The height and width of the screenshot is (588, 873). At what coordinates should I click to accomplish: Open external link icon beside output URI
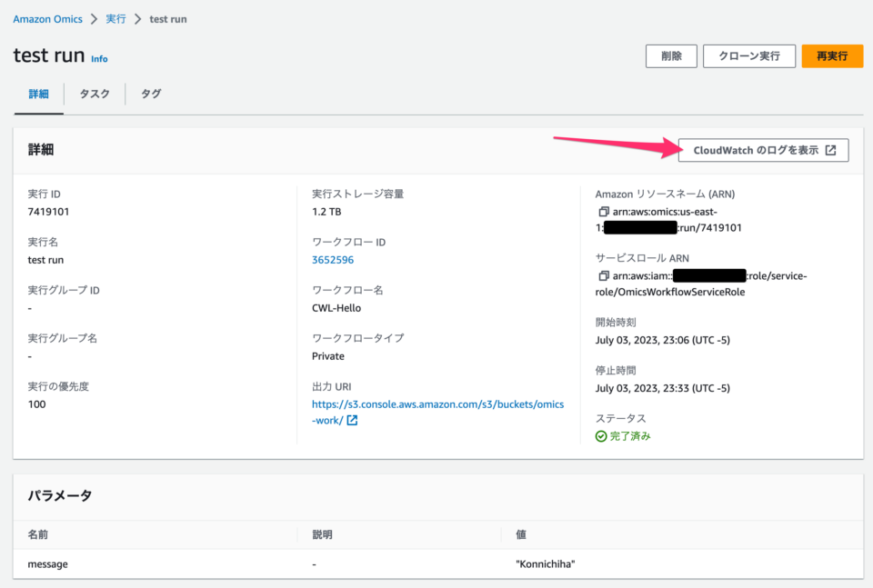(352, 420)
